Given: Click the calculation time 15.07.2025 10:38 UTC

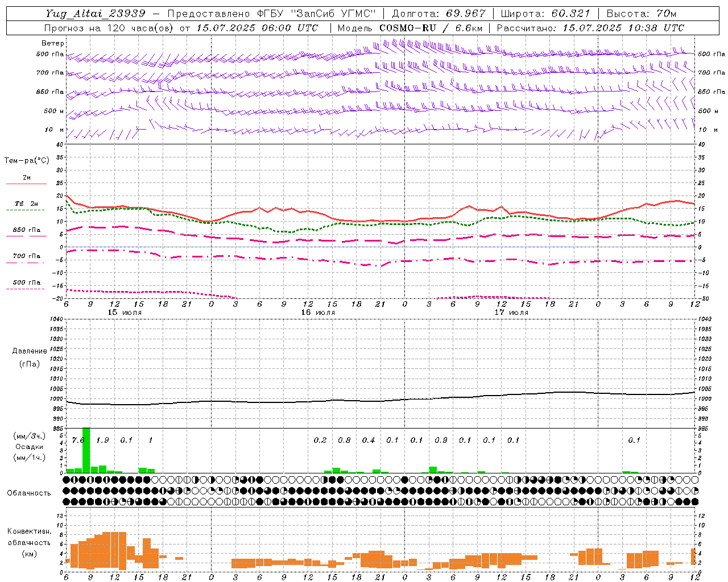Looking at the screenshot, I should tap(623, 28).
